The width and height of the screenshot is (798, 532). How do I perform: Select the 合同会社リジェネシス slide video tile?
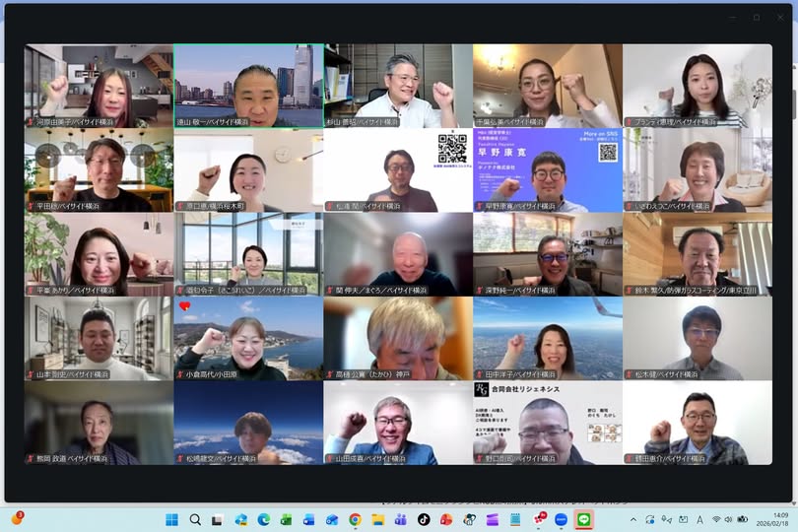pos(548,423)
